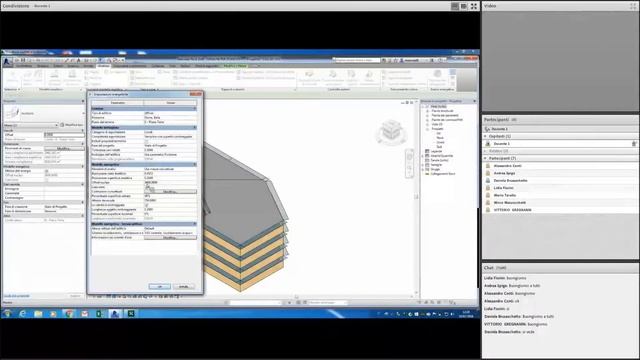640x360 pixels.
Task: Click the Offset input field in Properties
Action: [64, 135]
